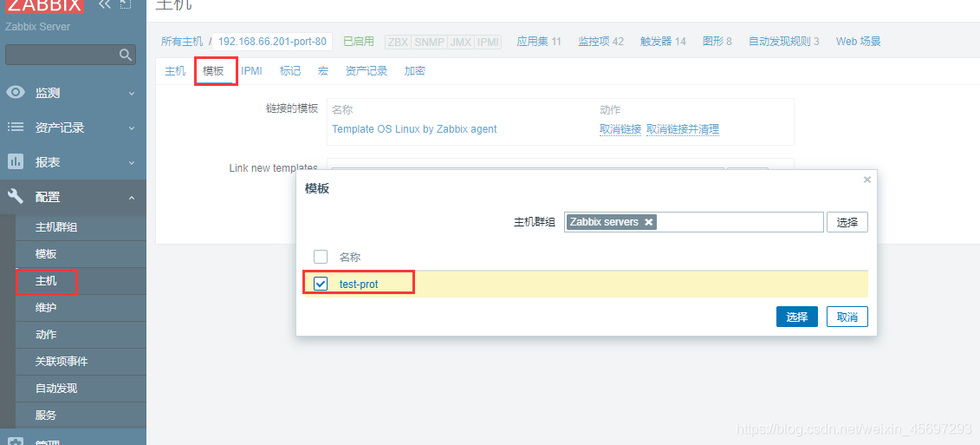
Task: Open 监控项 42 link
Action: pyautogui.click(x=600, y=42)
